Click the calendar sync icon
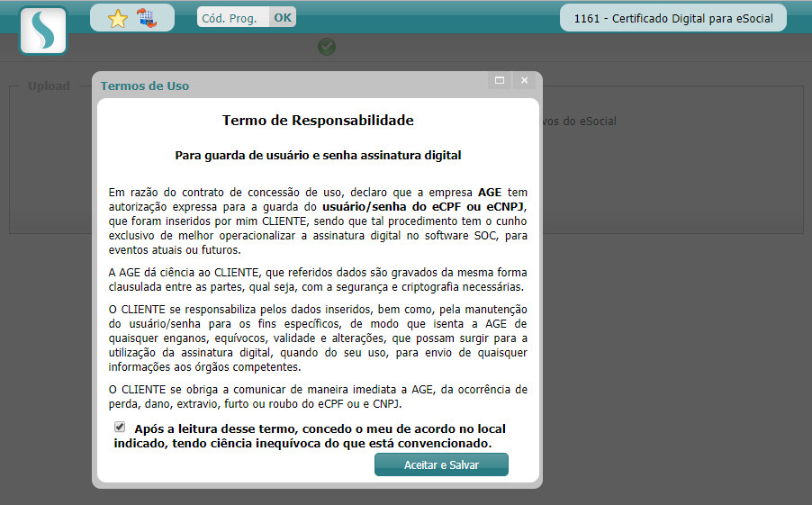The height and width of the screenshot is (505, 812). pyautogui.click(x=147, y=18)
